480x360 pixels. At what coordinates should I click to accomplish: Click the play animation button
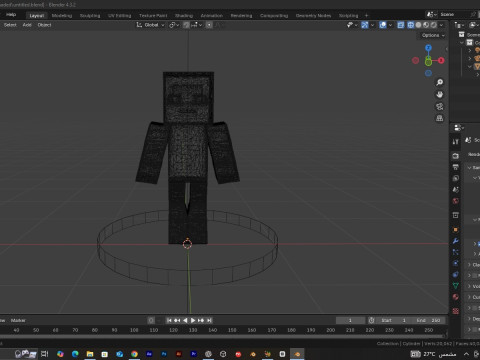click(x=193, y=320)
